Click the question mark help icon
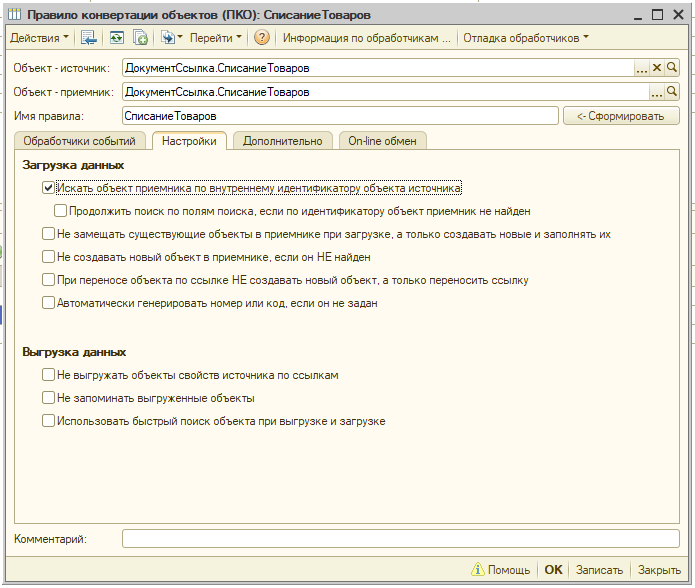695x588 pixels. (262, 38)
